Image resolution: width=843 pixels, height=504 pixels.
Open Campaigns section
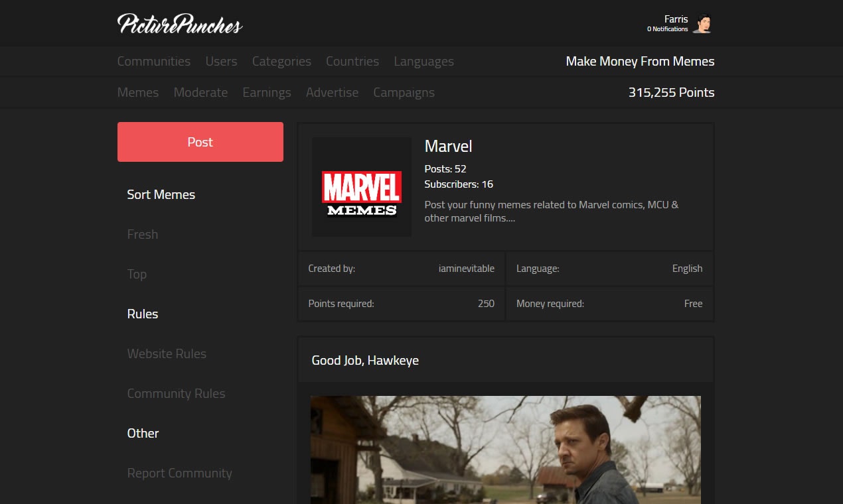(x=404, y=92)
